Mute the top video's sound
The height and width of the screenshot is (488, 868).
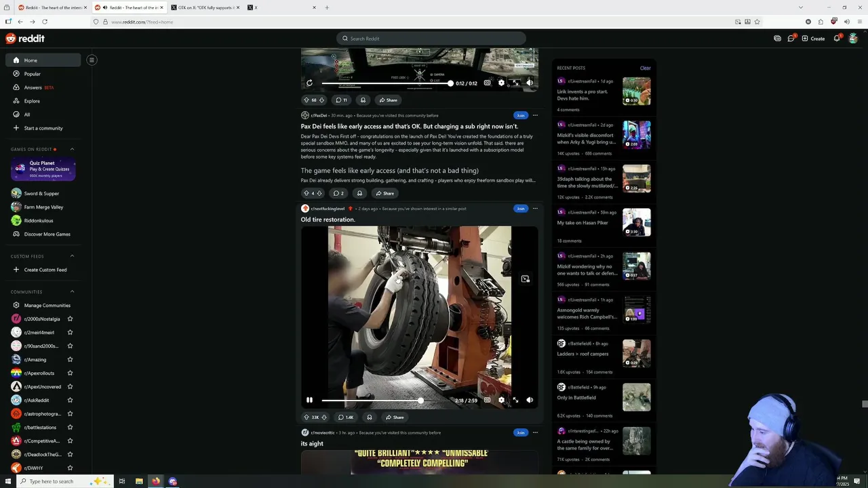tap(530, 83)
